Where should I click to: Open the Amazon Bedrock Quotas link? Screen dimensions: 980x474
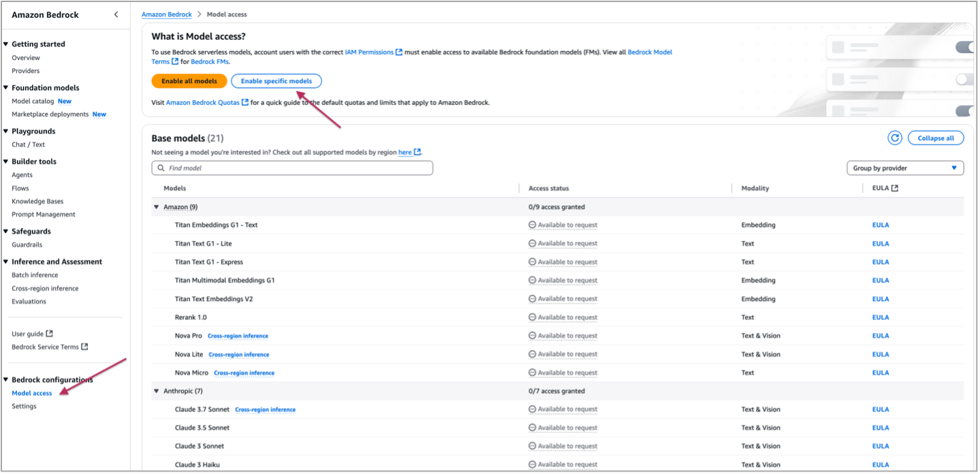203,103
